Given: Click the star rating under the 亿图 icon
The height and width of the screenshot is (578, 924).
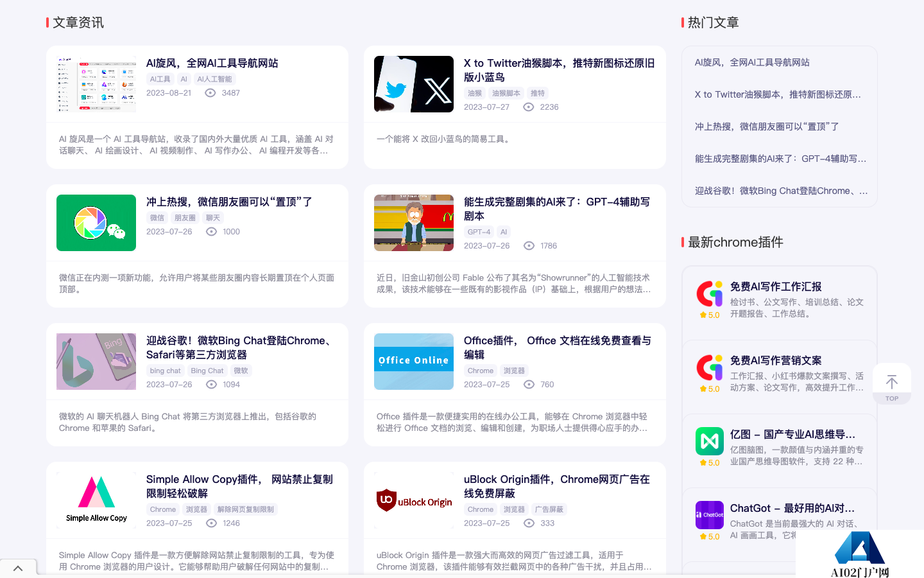Looking at the screenshot, I should click(710, 463).
